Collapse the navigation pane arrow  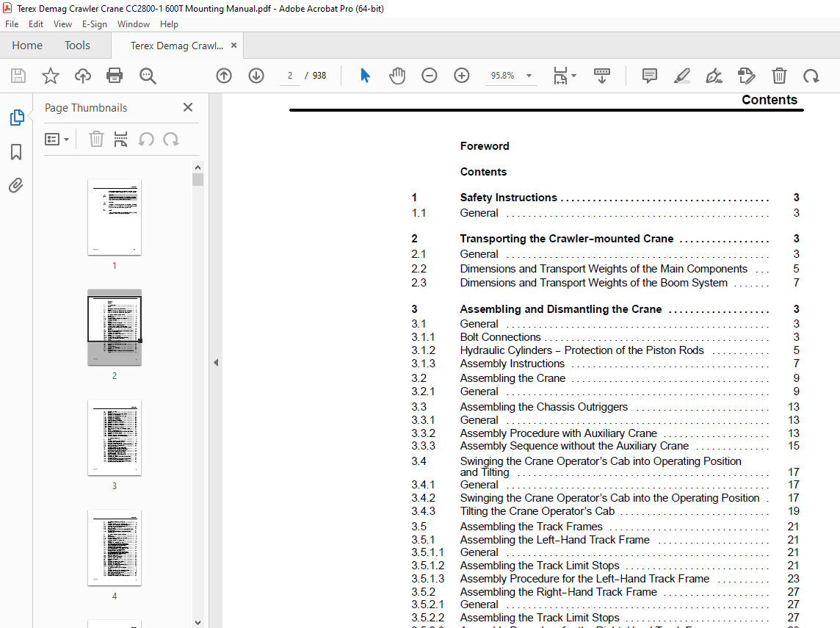pyautogui.click(x=216, y=362)
